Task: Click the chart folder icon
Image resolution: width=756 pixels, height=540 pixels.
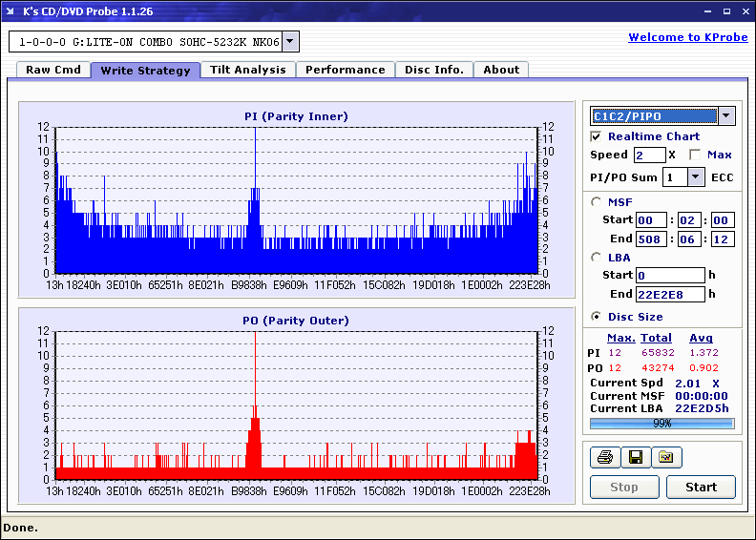Action: click(x=666, y=458)
